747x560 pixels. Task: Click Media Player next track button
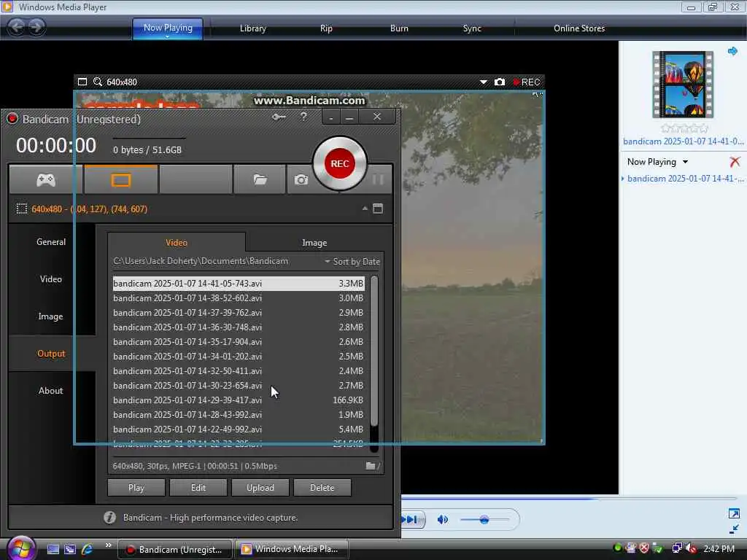click(411, 519)
